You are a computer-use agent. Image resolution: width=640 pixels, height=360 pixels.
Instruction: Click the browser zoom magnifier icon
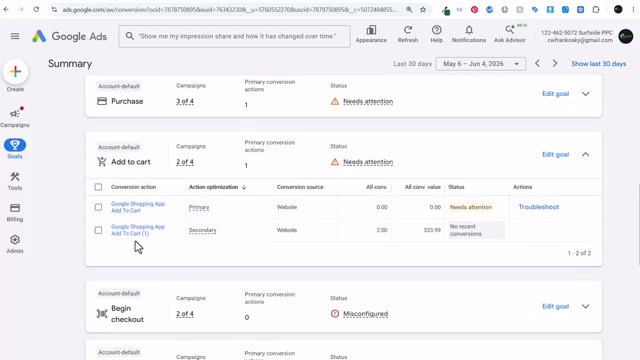409,9
